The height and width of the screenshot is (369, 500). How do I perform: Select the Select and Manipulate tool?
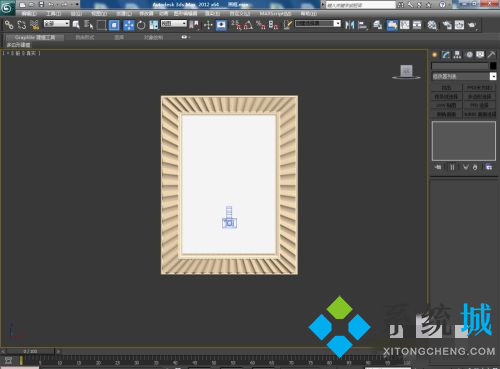pos(208,25)
